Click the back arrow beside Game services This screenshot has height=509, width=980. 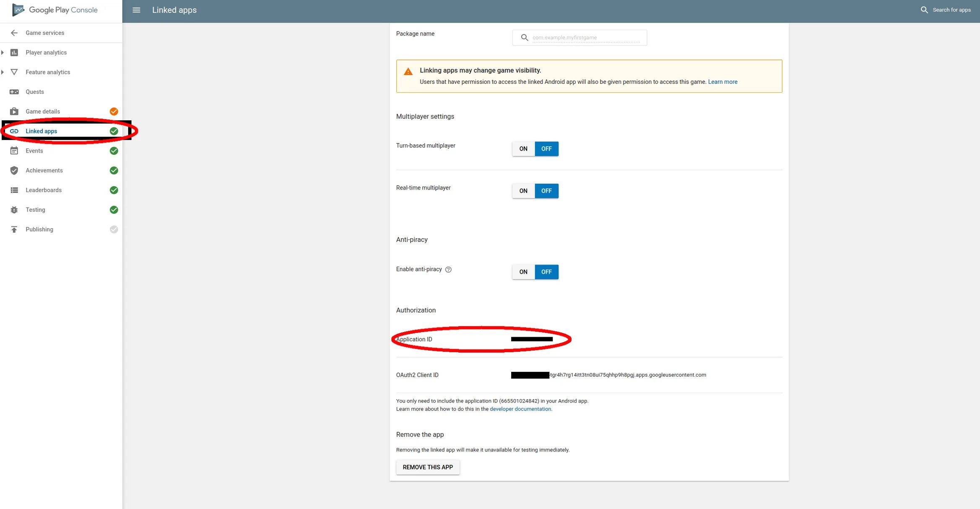[x=14, y=33]
